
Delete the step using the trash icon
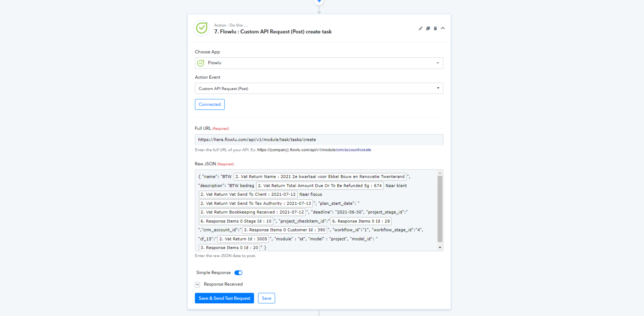point(435,28)
